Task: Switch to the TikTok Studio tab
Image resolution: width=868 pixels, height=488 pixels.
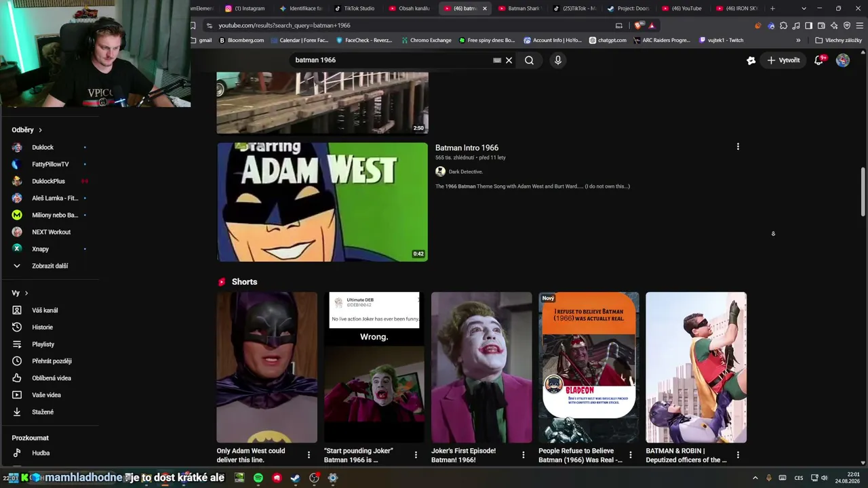Action: (355, 8)
